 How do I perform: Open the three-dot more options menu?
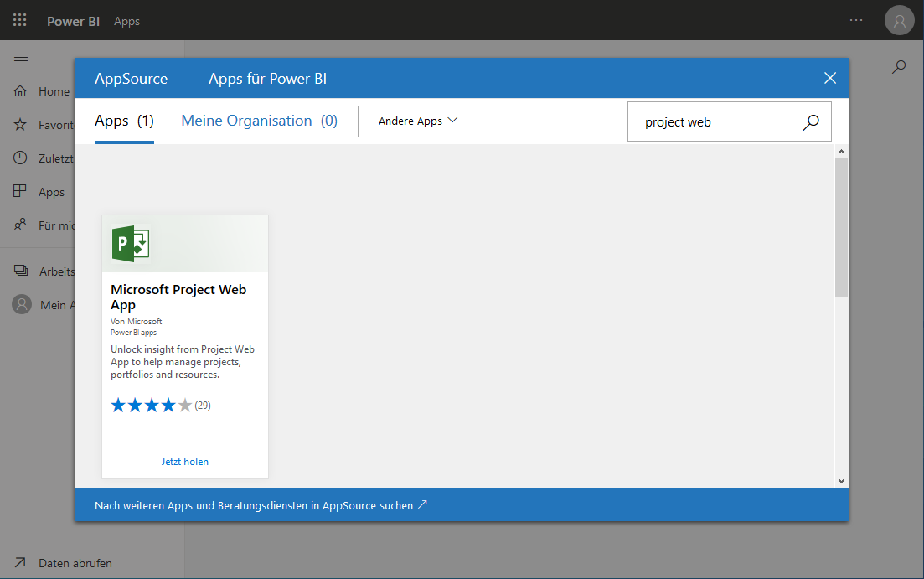855,21
